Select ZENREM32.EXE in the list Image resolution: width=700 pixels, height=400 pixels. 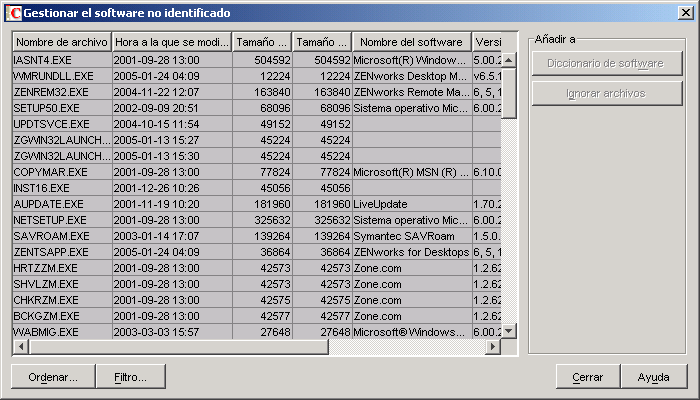[62, 92]
